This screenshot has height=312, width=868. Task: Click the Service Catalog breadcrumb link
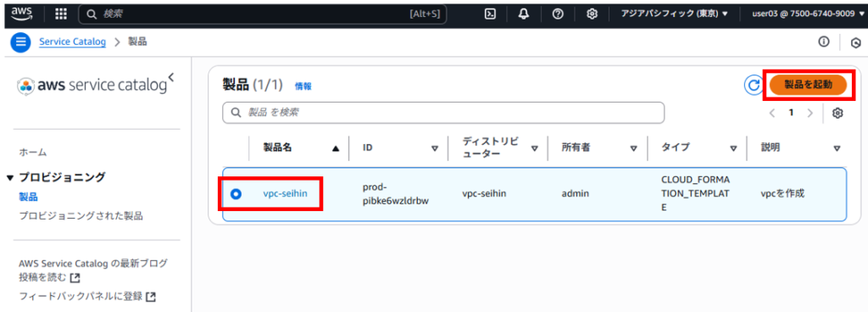(x=73, y=42)
